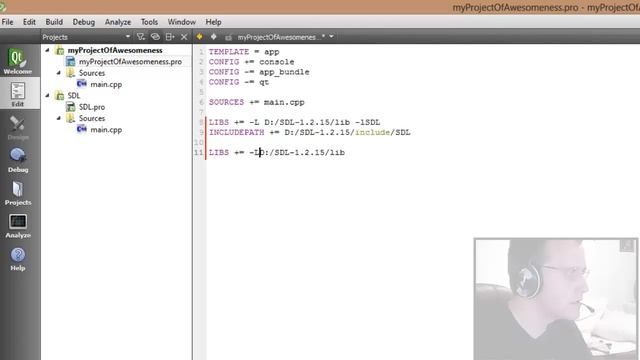Select Sources folder under myProjectOfAwesomeness

92,73
